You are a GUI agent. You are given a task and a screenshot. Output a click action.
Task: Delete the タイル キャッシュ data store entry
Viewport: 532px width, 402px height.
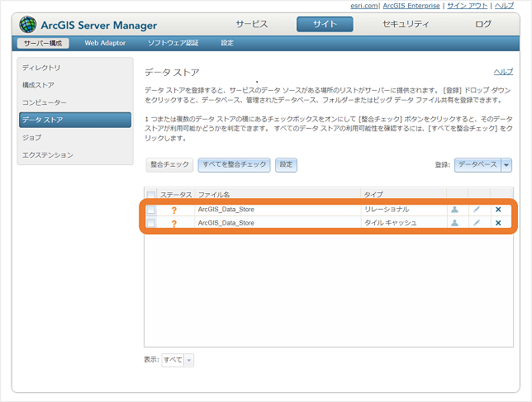tap(498, 223)
